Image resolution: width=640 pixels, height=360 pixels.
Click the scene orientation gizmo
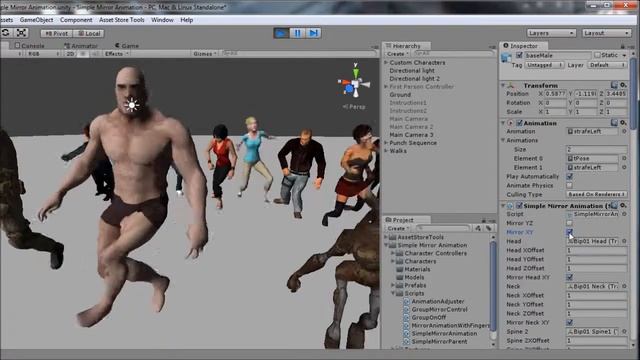click(355, 83)
